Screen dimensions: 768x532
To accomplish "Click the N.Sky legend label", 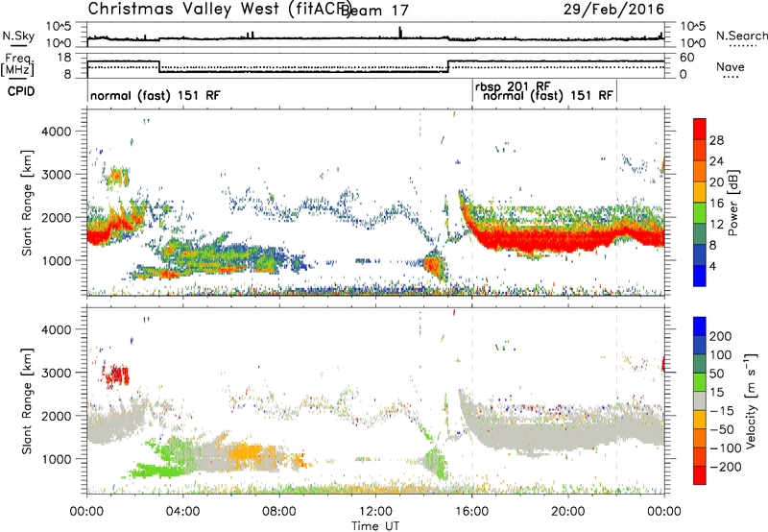I will 18,36.
